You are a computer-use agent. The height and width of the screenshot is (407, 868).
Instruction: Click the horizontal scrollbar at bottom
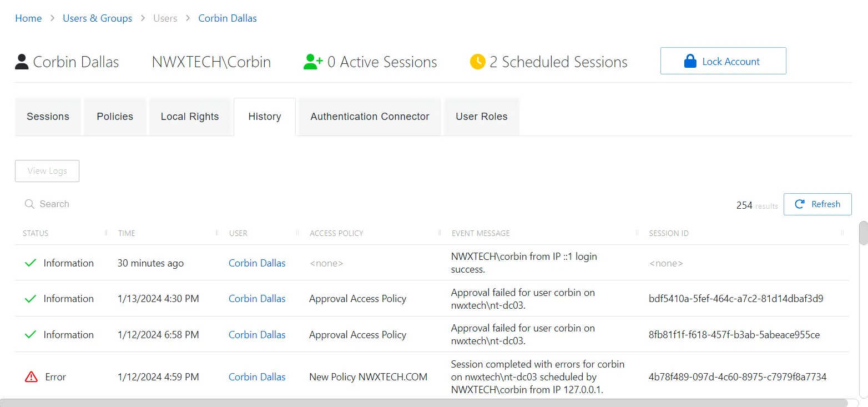pyautogui.click(x=424, y=403)
